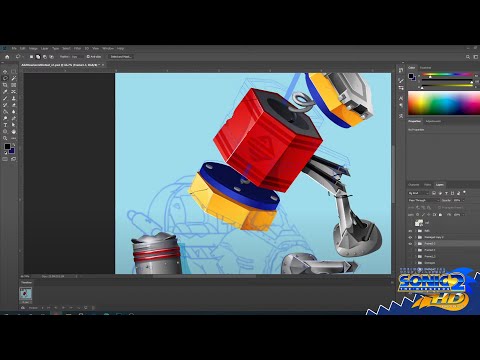Reset default foreground and background colors
Viewport: 480px width, 360px height.
[x=5, y=153]
